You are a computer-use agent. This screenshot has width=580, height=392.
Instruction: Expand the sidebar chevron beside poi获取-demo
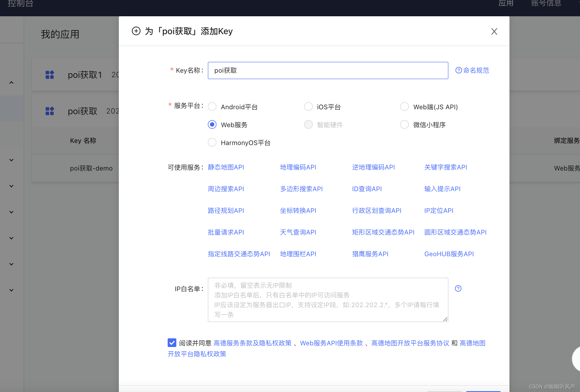11,160
